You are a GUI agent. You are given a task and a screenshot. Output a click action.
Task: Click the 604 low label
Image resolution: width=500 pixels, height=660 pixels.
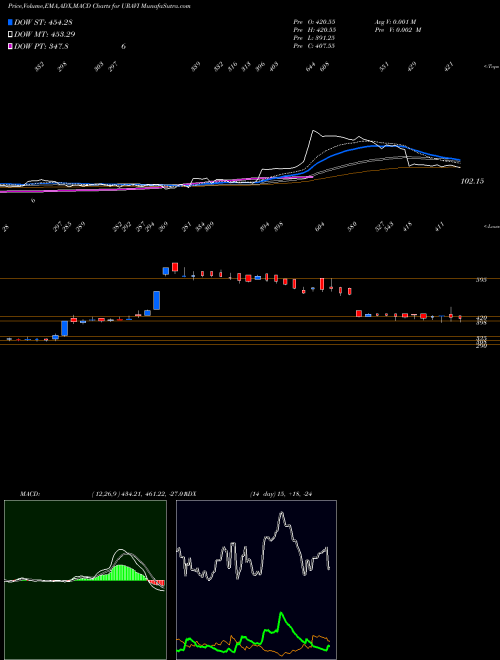point(320,227)
